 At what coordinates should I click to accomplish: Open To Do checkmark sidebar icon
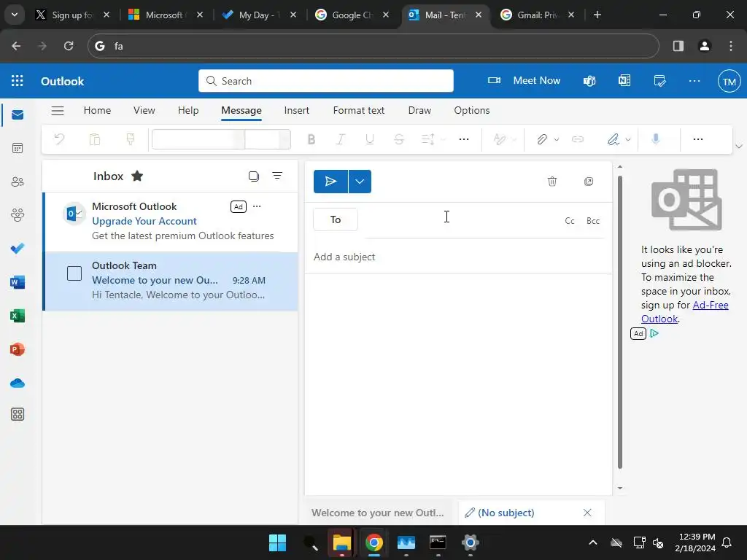tap(18, 249)
